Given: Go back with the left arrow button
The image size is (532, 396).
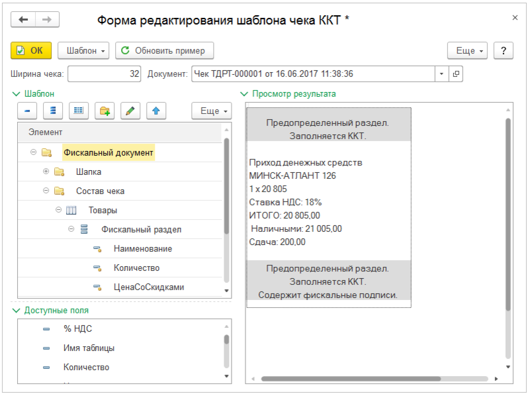Looking at the screenshot, I should (x=23, y=20).
